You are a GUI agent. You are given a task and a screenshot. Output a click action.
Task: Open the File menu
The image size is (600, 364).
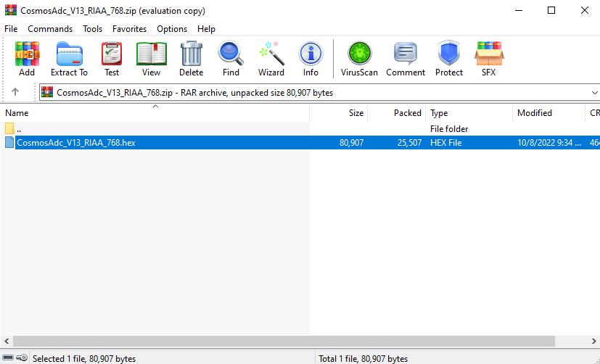click(11, 29)
